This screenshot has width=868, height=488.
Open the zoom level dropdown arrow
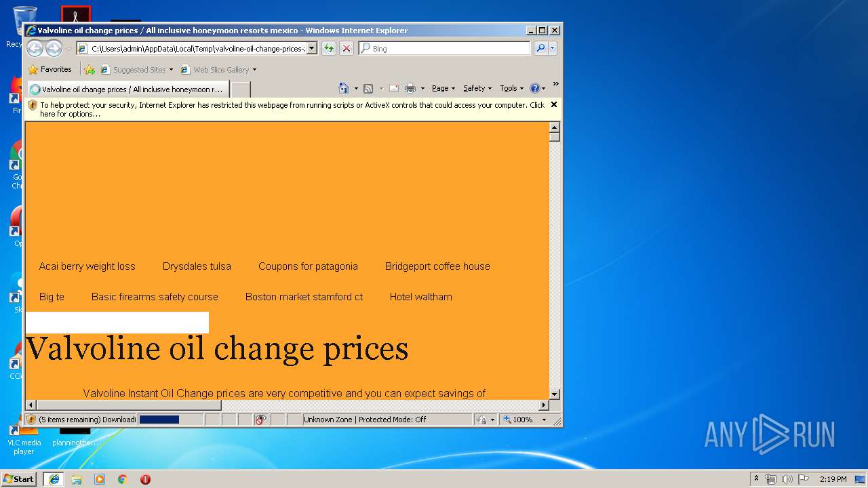pyautogui.click(x=544, y=420)
